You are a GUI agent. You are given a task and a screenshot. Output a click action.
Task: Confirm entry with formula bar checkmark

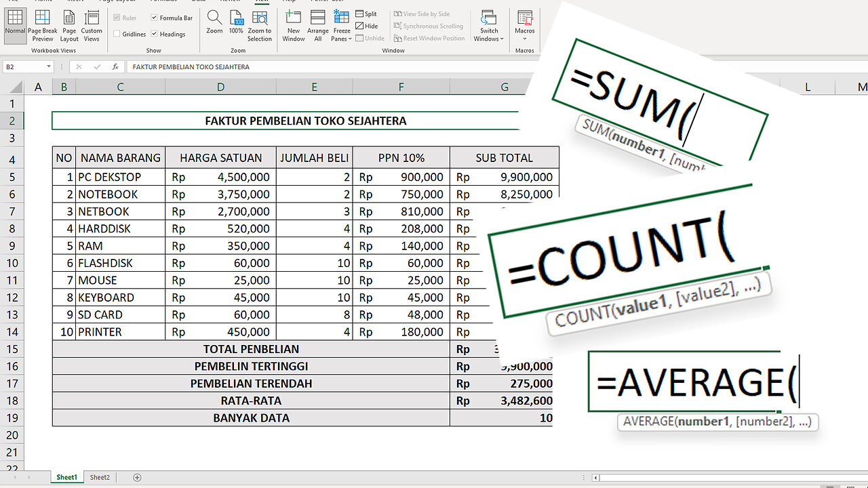97,67
